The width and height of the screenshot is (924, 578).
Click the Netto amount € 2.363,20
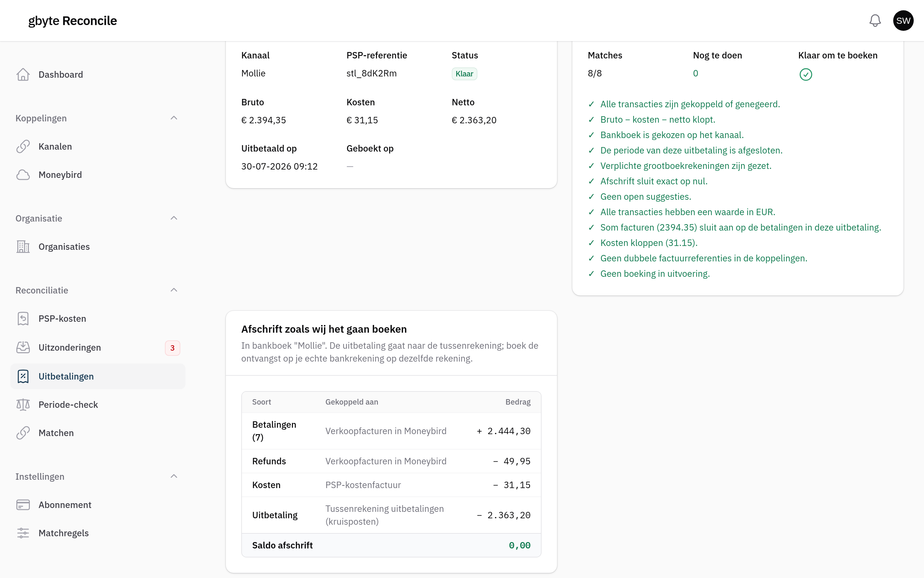pyautogui.click(x=474, y=120)
